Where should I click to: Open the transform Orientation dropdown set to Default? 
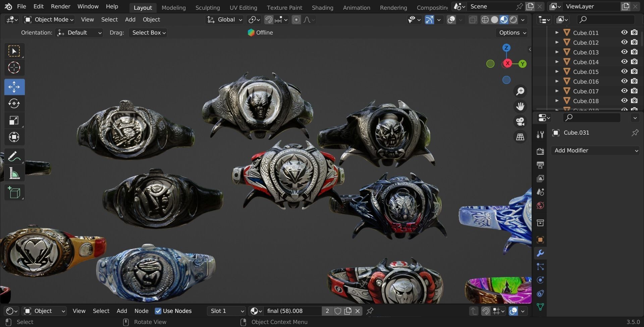pyautogui.click(x=79, y=33)
